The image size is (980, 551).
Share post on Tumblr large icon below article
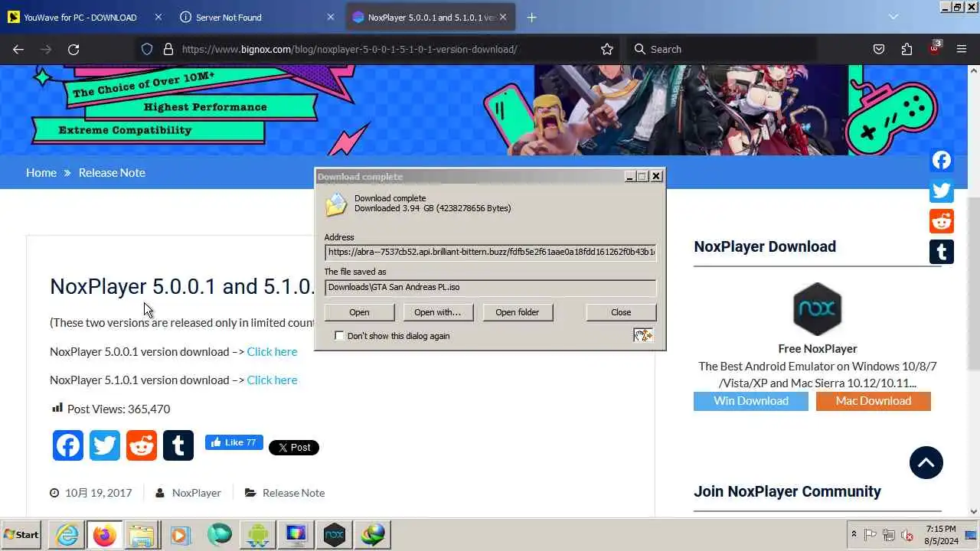[178, 445]
